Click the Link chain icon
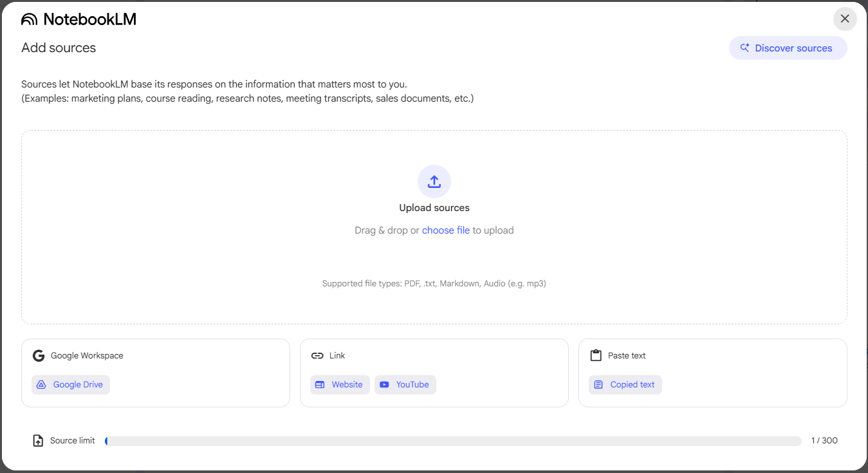The width and height of the screenshot is (868, 473). tap(317, 356)
